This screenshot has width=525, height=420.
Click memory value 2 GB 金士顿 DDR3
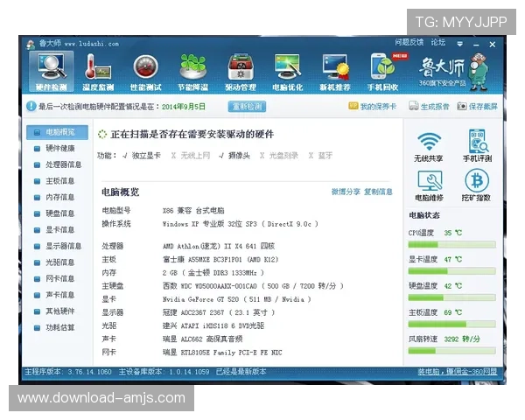coord(213,273)
